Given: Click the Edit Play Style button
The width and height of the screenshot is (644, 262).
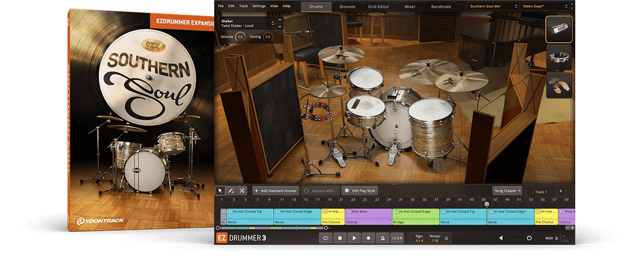Looking at the screenshot, I should click(360, 191).
